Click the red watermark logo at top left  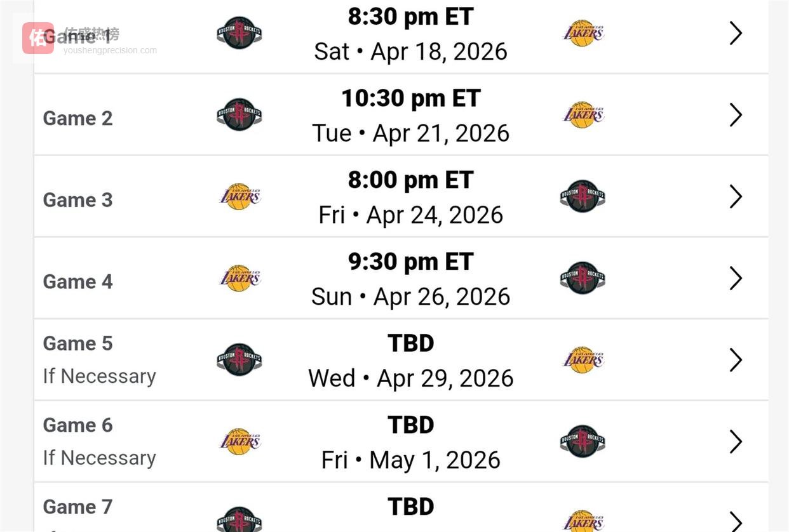(x=38, y=38)
